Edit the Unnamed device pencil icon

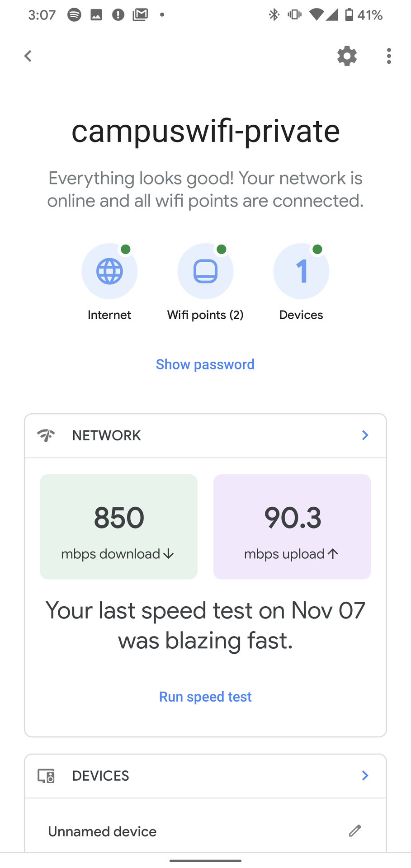pyautogui.click(x=355, y=830)
